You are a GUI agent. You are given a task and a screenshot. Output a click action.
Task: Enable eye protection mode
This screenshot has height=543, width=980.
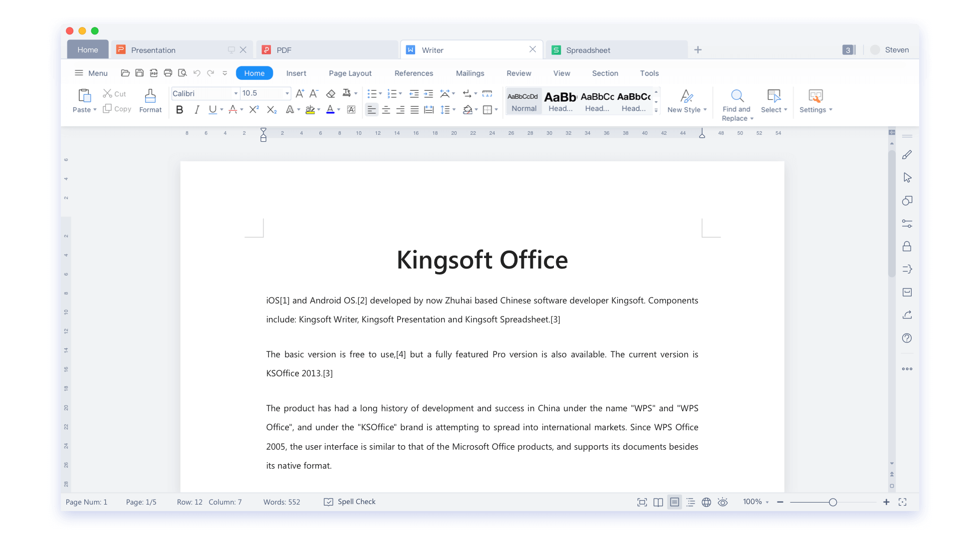point(723,502)
